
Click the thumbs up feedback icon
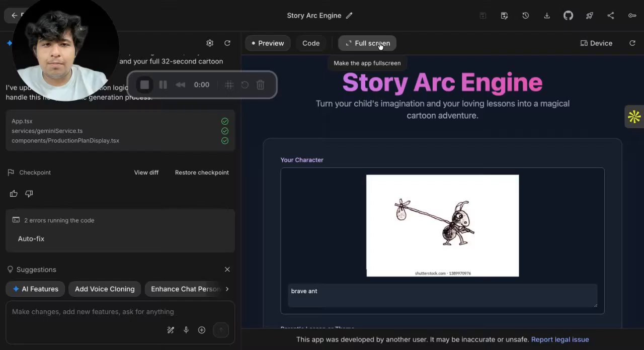14,194
